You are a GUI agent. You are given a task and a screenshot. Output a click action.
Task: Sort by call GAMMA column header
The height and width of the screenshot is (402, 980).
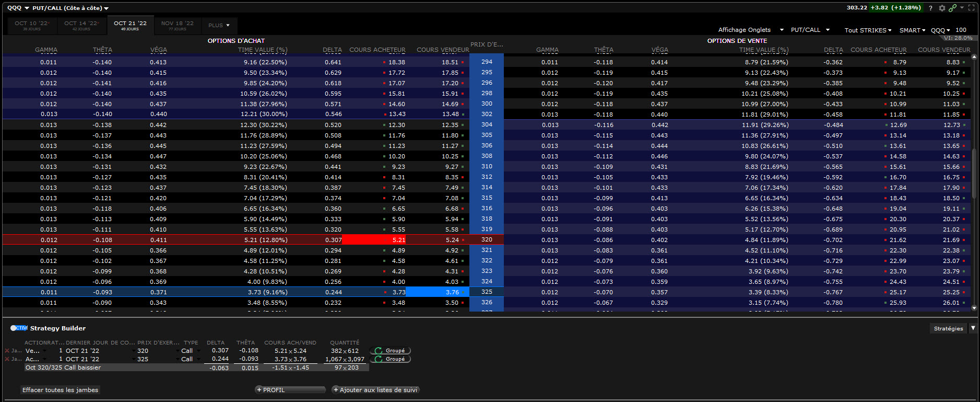click(46, 50)
